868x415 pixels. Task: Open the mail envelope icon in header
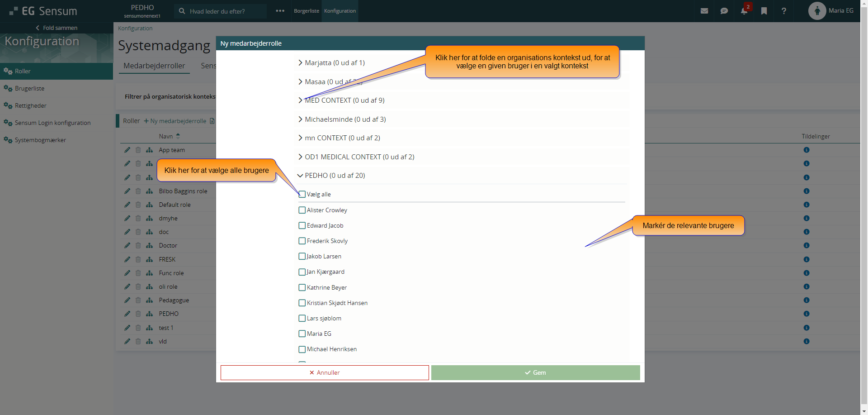[x=704, y=11]
